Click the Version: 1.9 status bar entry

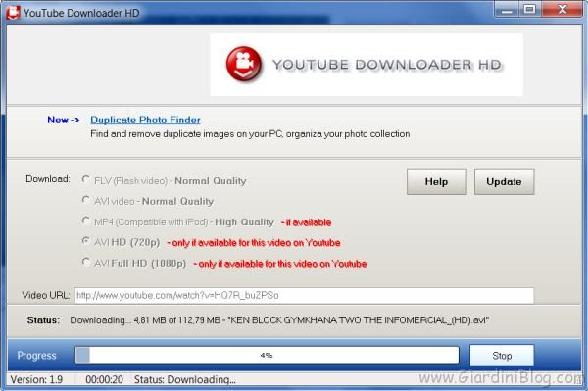(36, 380)
